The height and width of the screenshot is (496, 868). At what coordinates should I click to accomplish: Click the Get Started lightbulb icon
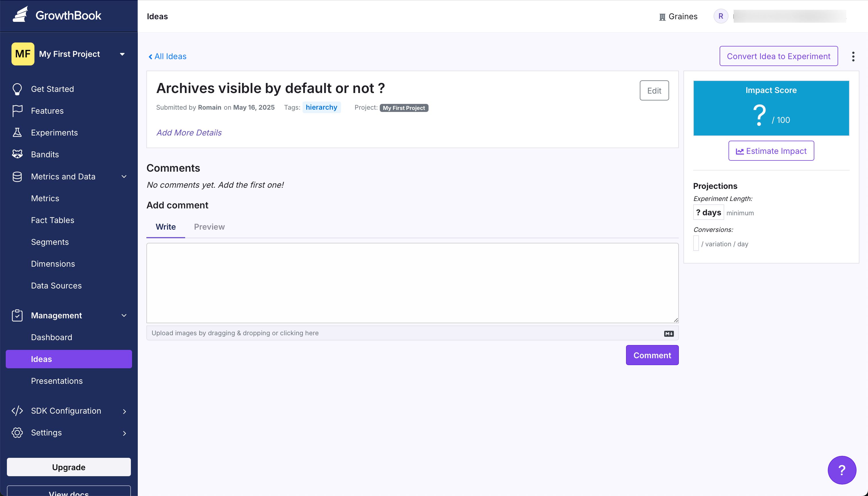point(17,89)
